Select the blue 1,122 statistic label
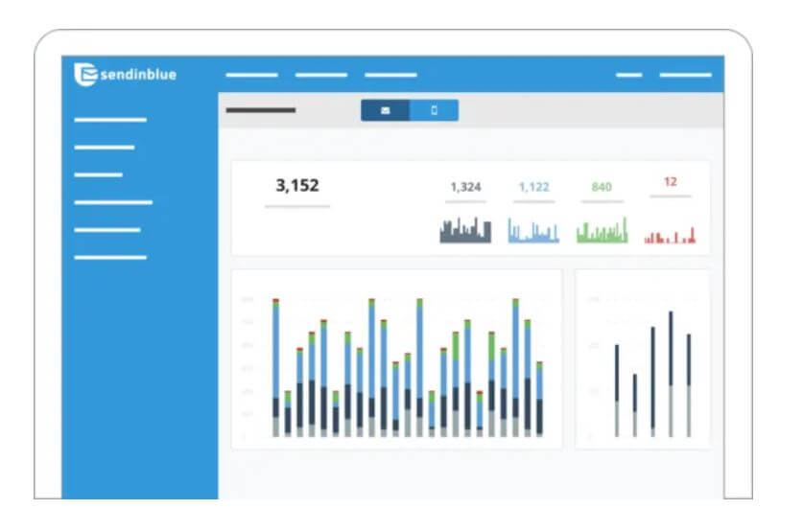Image resolution: width=803 pixels, height=532 pixels. 533,187
